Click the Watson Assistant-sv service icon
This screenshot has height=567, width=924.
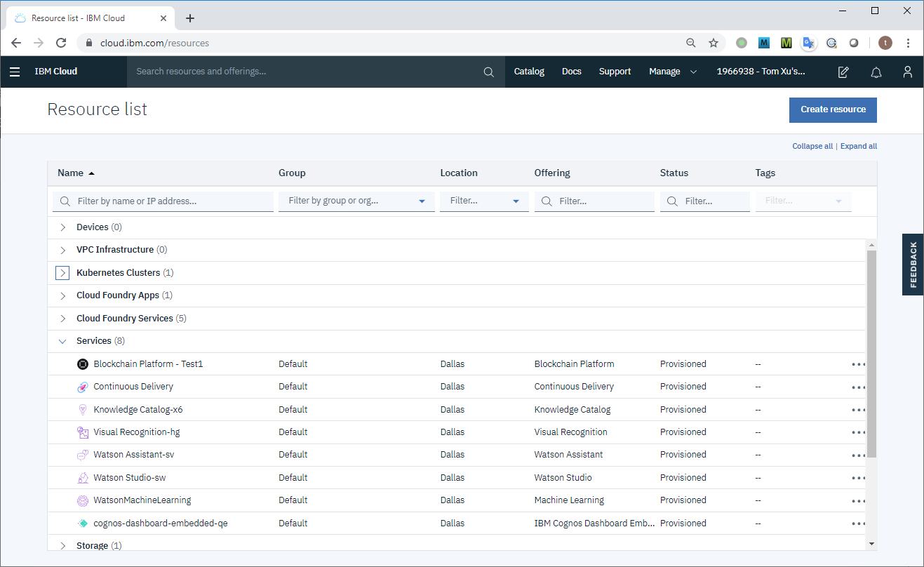coord(82,455)
